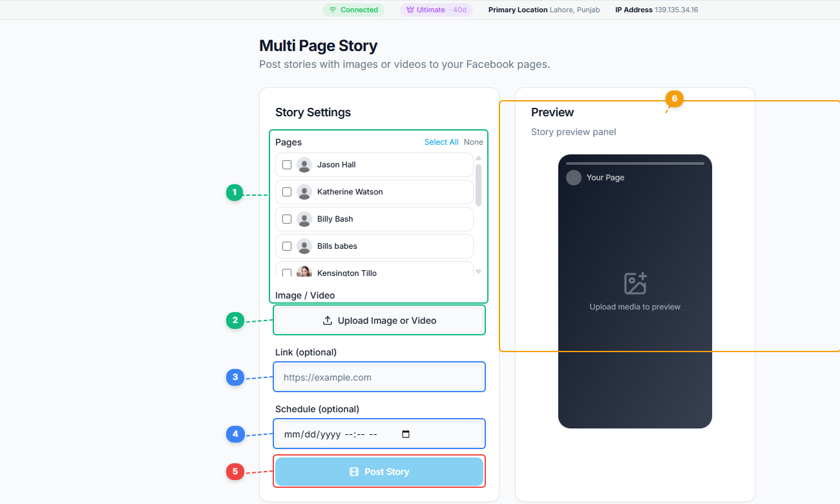
Task: Tick the Billy Bash page checkbox
Action: [x=287, y=219]
